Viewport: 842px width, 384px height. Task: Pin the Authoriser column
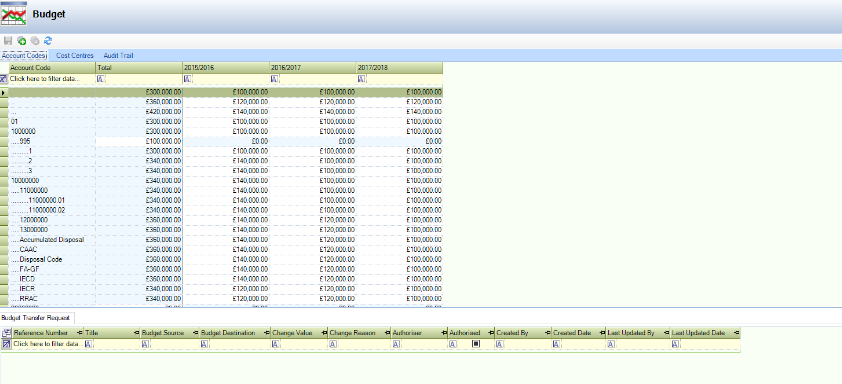point(444,333)
